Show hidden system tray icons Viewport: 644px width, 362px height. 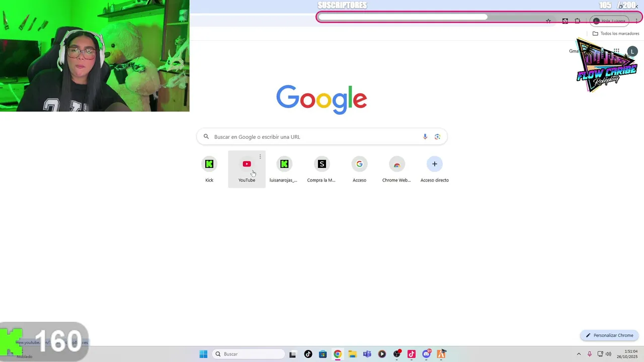click(579, 354)
